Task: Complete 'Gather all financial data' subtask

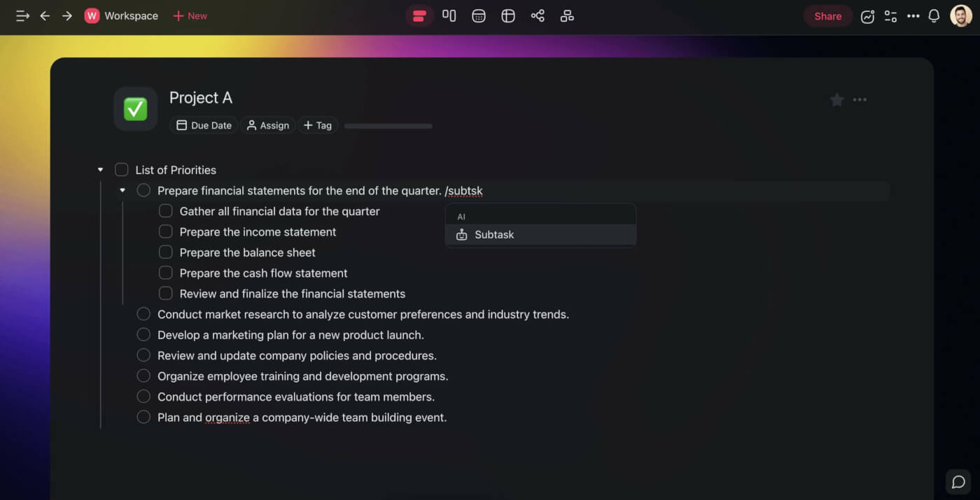Action: click(x=166, y=210)
